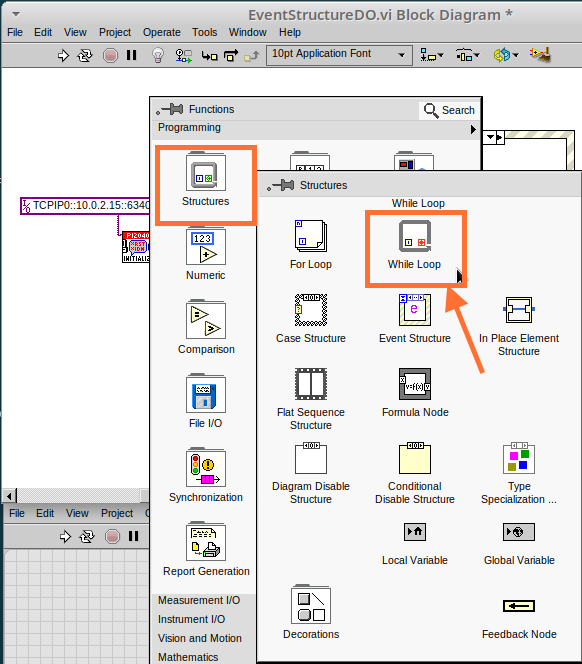Click the TCPIP0 VISA resource constant

coord(85,206)
